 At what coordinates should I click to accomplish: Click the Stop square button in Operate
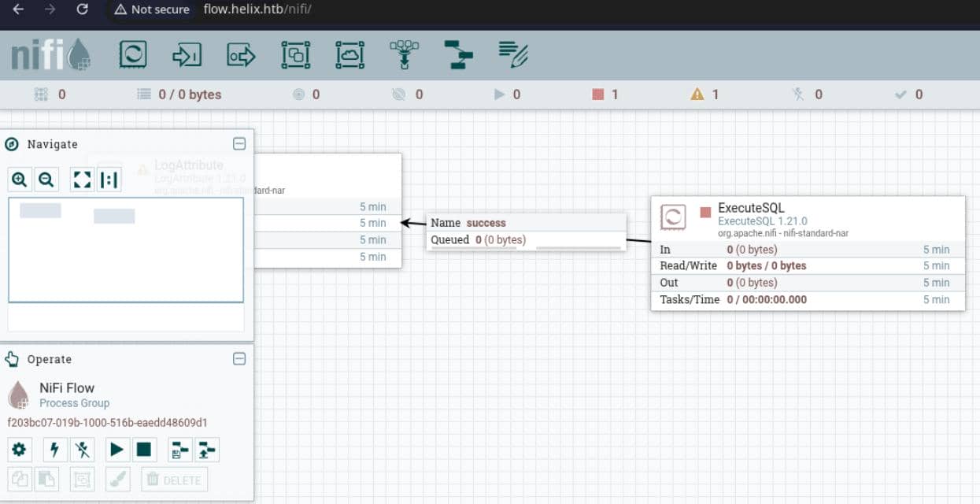click(144, 450)
